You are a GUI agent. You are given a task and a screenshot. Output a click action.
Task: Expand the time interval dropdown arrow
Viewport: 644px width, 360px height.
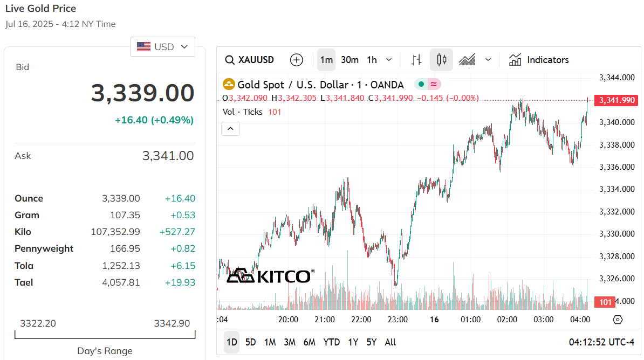tap(389, 60)
